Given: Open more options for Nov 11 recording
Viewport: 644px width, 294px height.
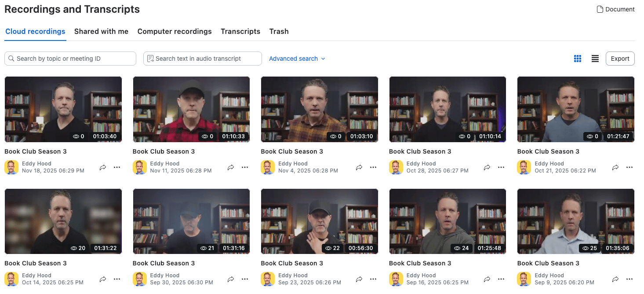Looking at the screenshot, I should pyautogui.click(x=245, y=167).
